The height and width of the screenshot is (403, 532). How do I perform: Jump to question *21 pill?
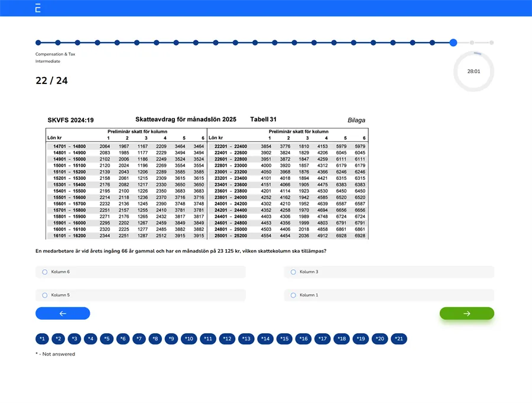pyautogui.click(x=399, y=339)
